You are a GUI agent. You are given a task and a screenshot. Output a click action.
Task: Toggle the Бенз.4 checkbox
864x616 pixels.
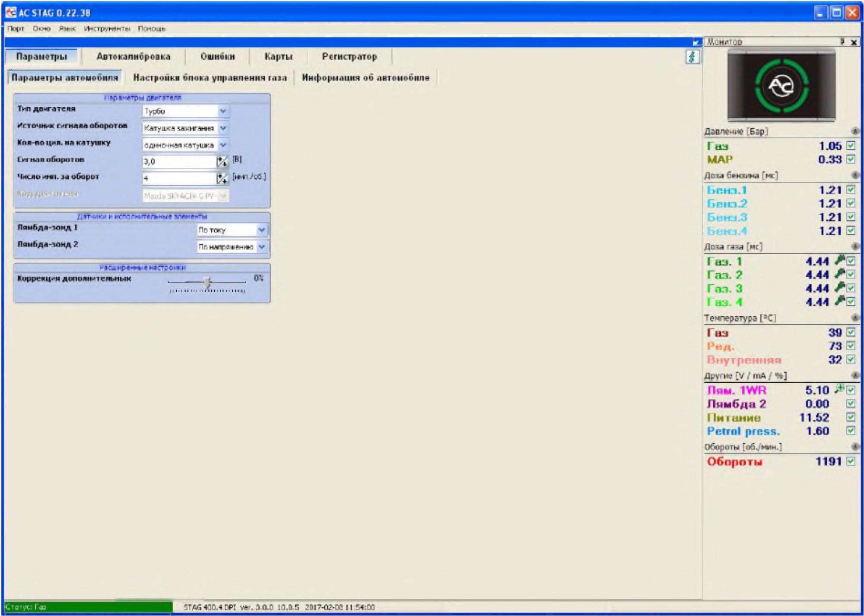click(x=851, y=230)
